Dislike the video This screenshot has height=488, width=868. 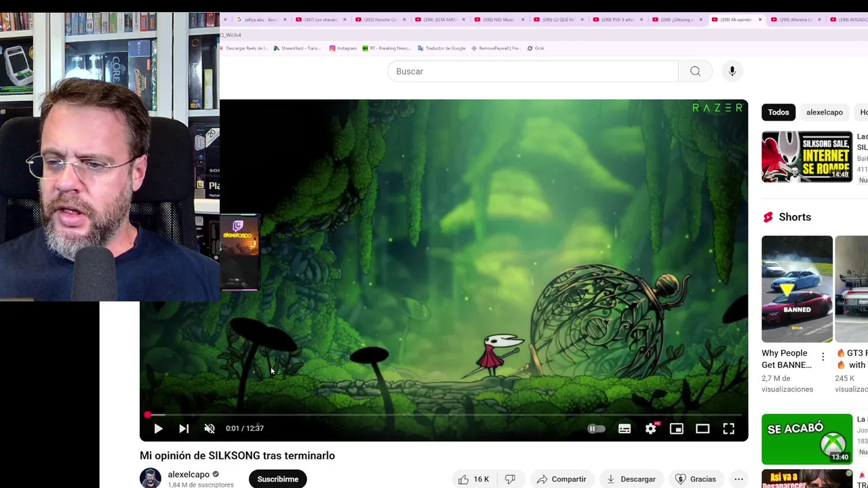click(510, 479)
